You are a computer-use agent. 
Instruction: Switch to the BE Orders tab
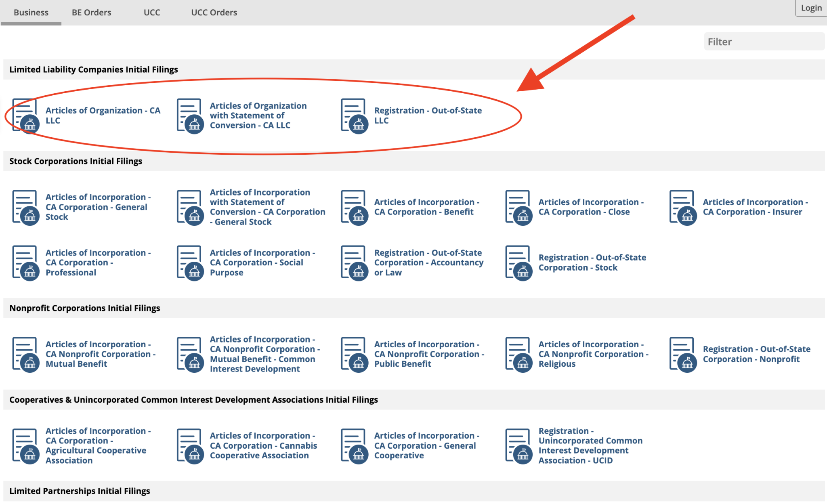[91, 13]
